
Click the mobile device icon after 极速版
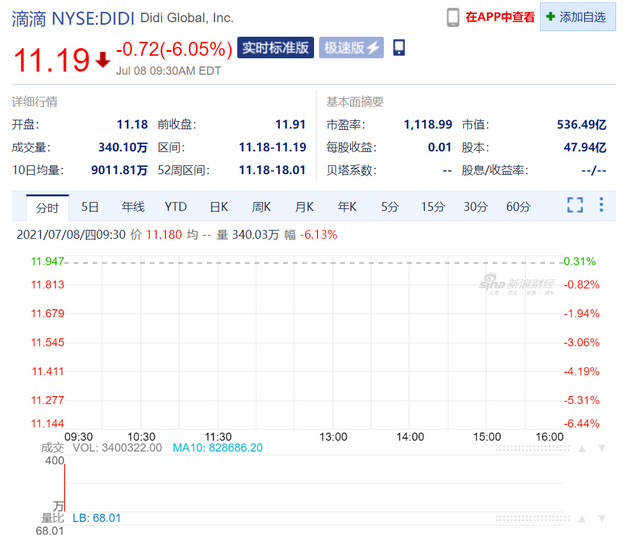coord(399,47)
